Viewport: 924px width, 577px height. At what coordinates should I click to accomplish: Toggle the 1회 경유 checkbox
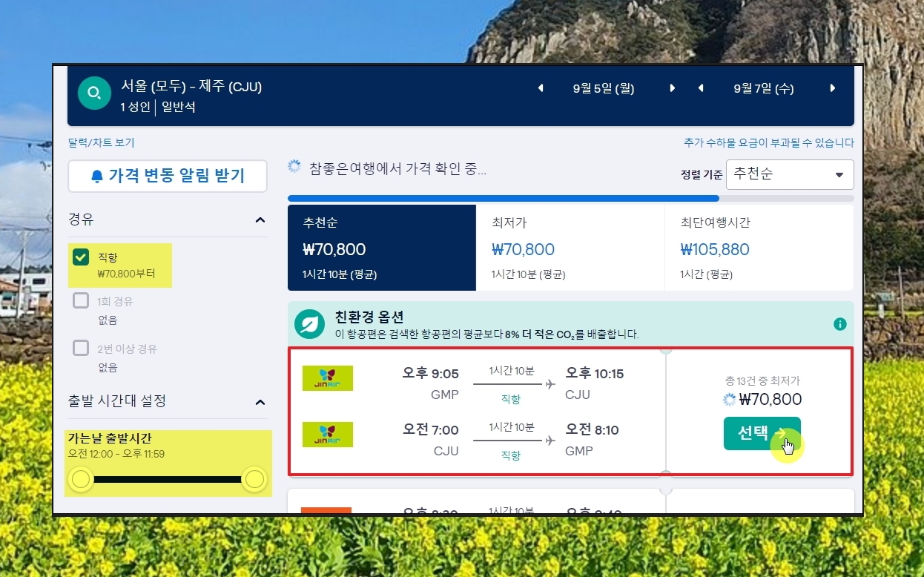tap(82, 301)
